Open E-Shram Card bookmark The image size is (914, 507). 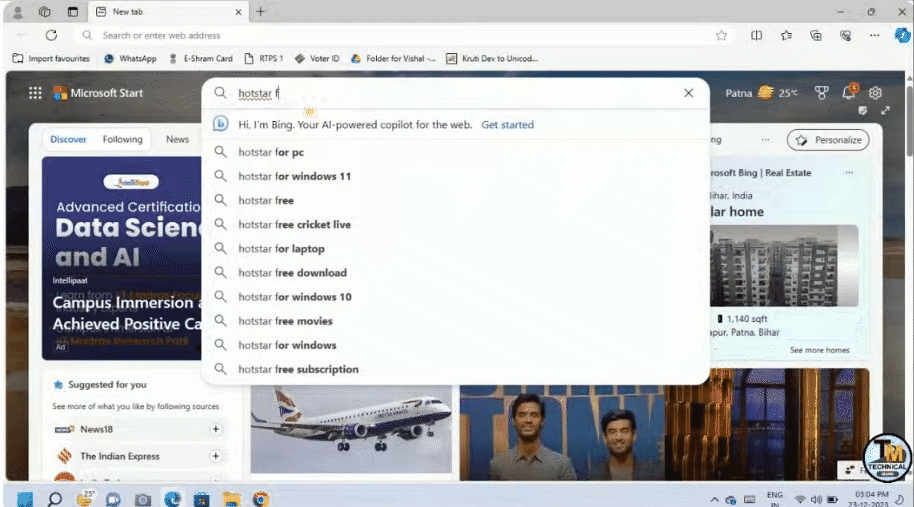(x=201, y=58)
